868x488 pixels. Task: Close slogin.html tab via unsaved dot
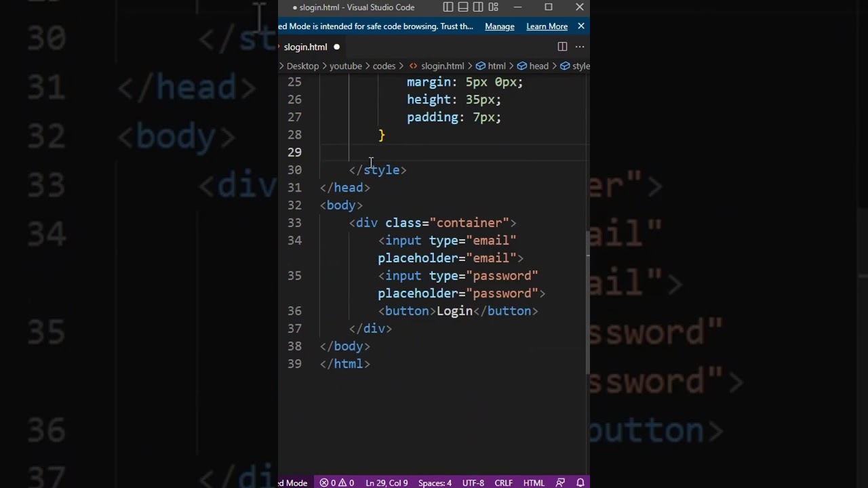point(336,47)
